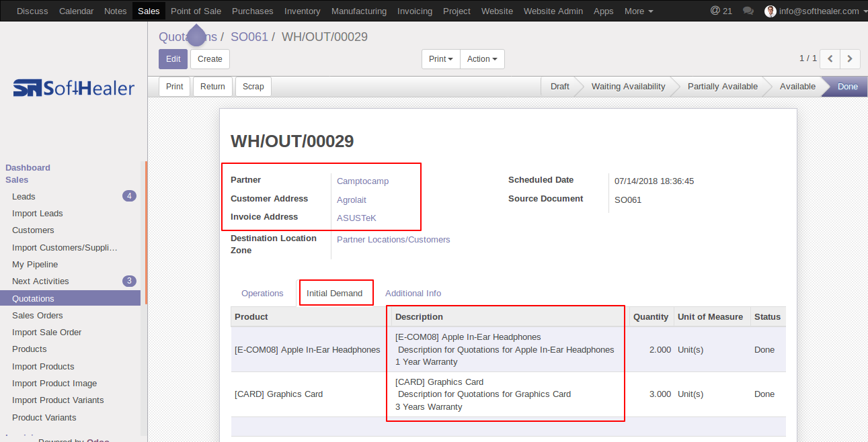The height and width of the screenshot is (442, 868).
Task: Open Sales Orders in the sidebar
Action: point(71,316)
